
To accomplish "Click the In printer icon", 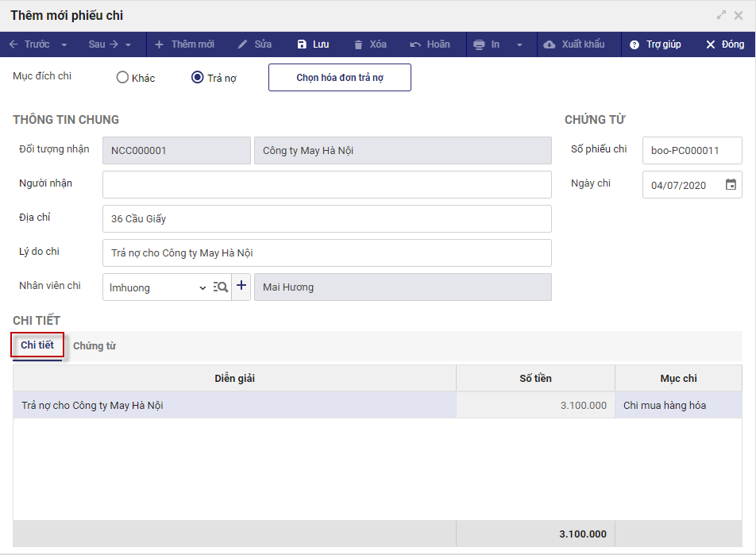I will point(479,44).
